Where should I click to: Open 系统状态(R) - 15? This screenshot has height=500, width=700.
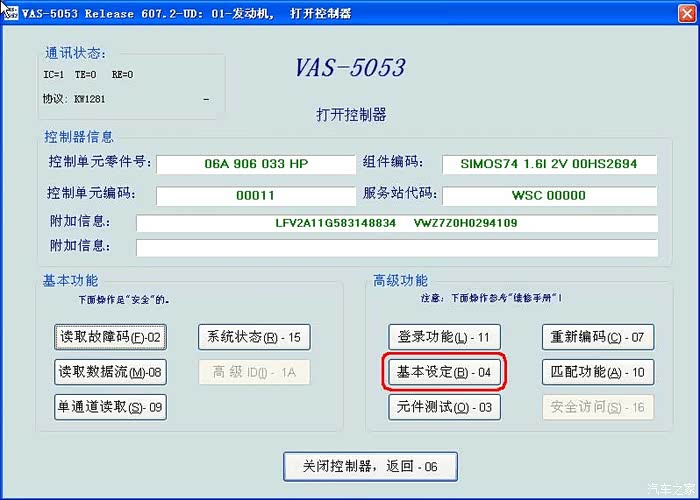[x=254, y=337]
